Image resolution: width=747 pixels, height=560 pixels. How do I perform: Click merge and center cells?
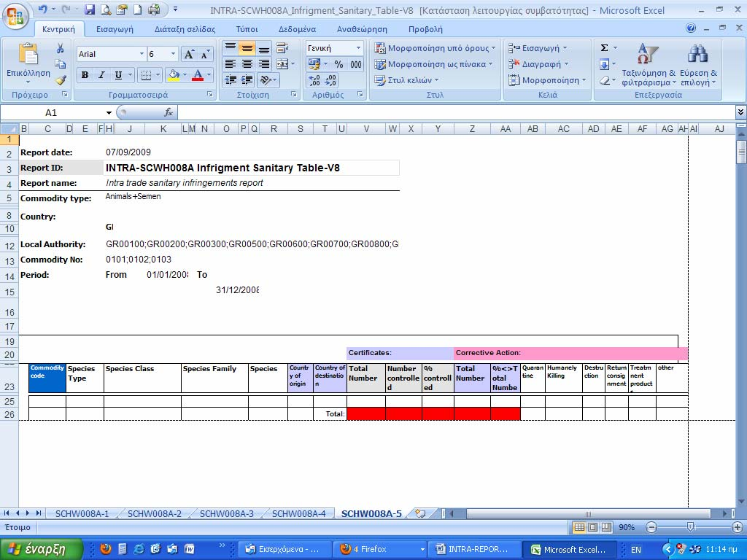click(x=282, y=64)
